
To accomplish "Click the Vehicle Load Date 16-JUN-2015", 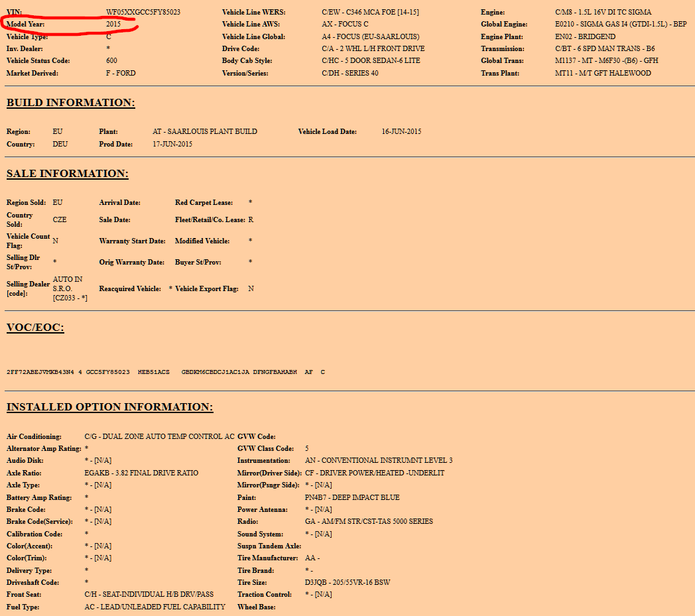I will 401,132.
